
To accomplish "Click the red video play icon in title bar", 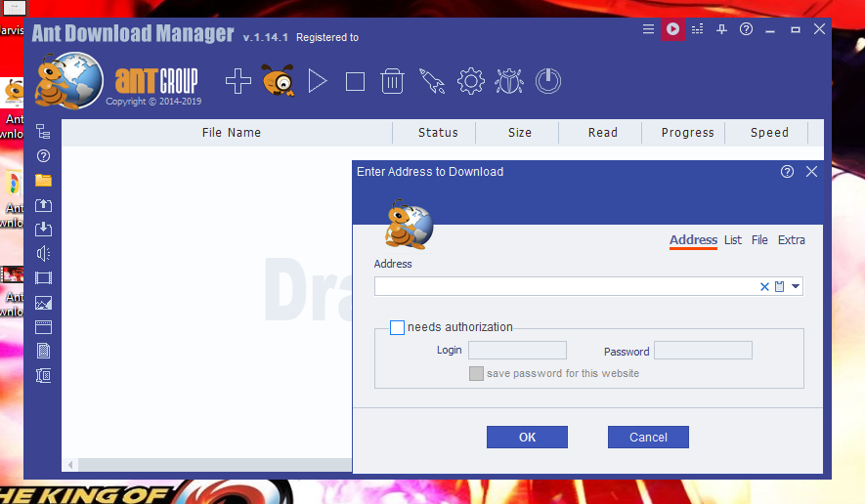I will point(672,28).
